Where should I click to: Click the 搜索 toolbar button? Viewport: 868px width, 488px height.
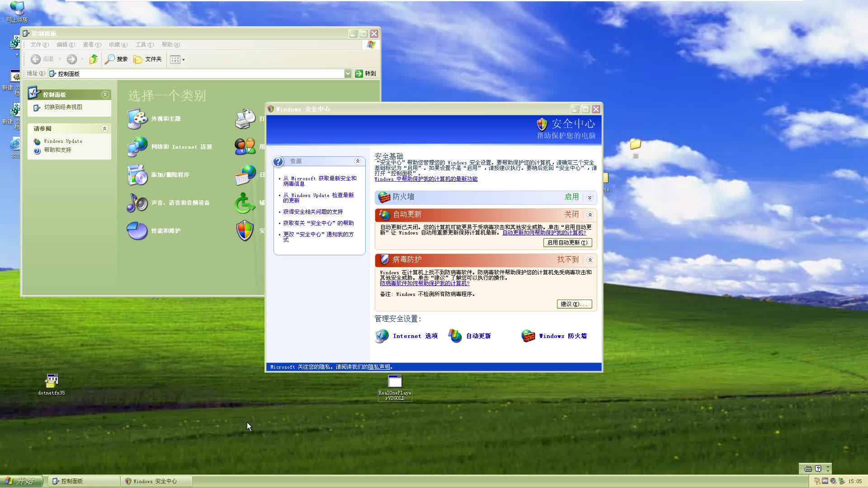116,59
